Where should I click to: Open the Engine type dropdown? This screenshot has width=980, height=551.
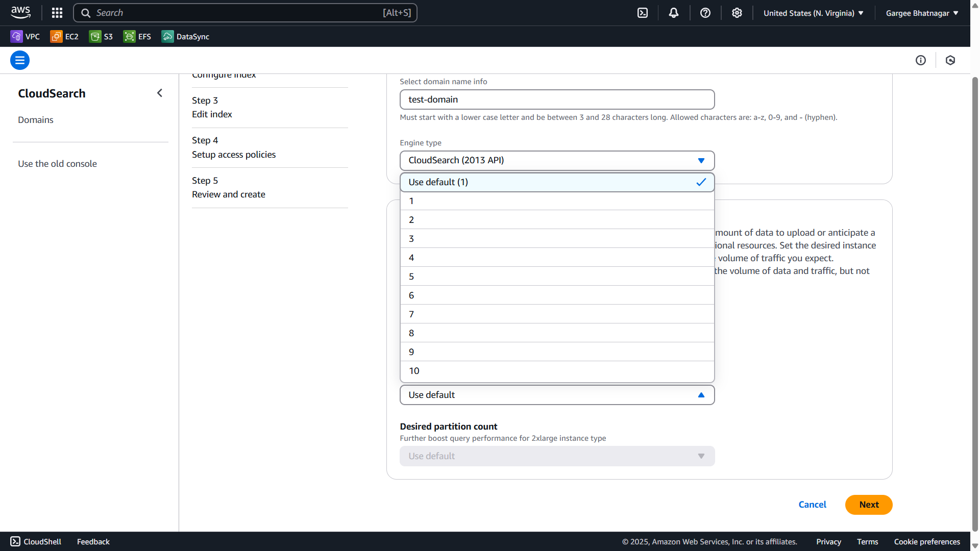[557, 160]
